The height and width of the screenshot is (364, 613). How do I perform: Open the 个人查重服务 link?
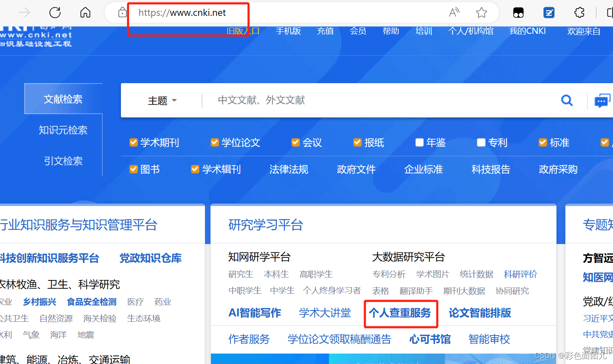coord(400,313)
